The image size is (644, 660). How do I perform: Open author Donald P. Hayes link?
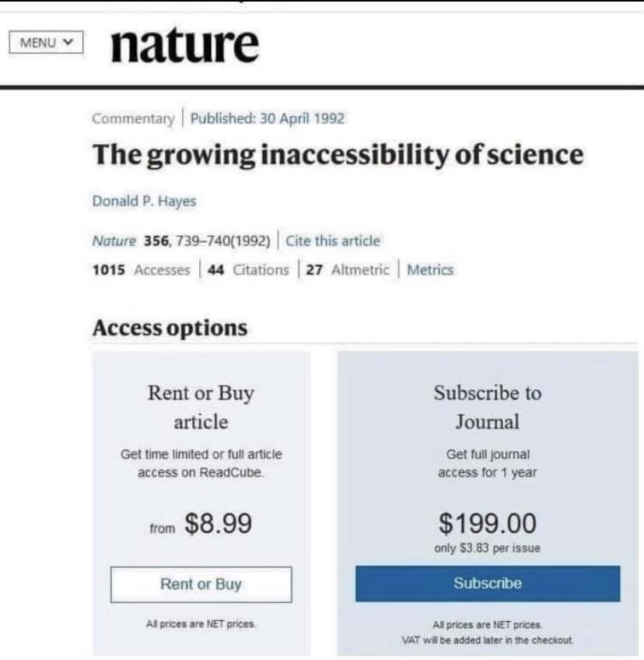point(145,201)
